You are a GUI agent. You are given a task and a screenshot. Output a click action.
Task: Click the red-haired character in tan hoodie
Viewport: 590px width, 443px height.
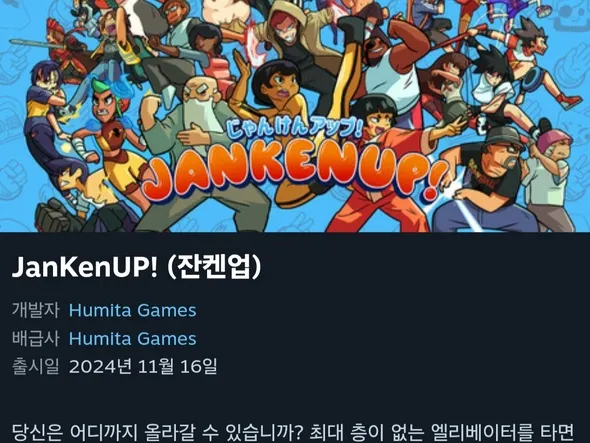(x=297, y=41)
